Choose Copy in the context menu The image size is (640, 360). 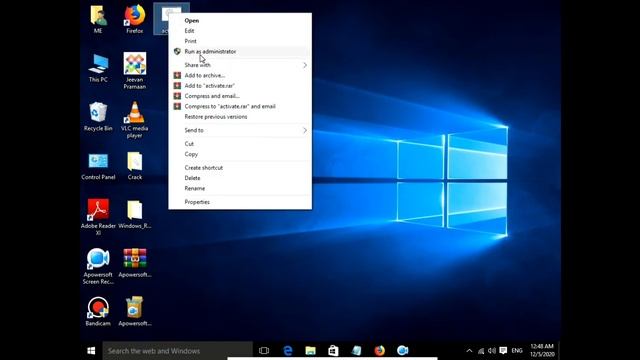coord(240,154)
